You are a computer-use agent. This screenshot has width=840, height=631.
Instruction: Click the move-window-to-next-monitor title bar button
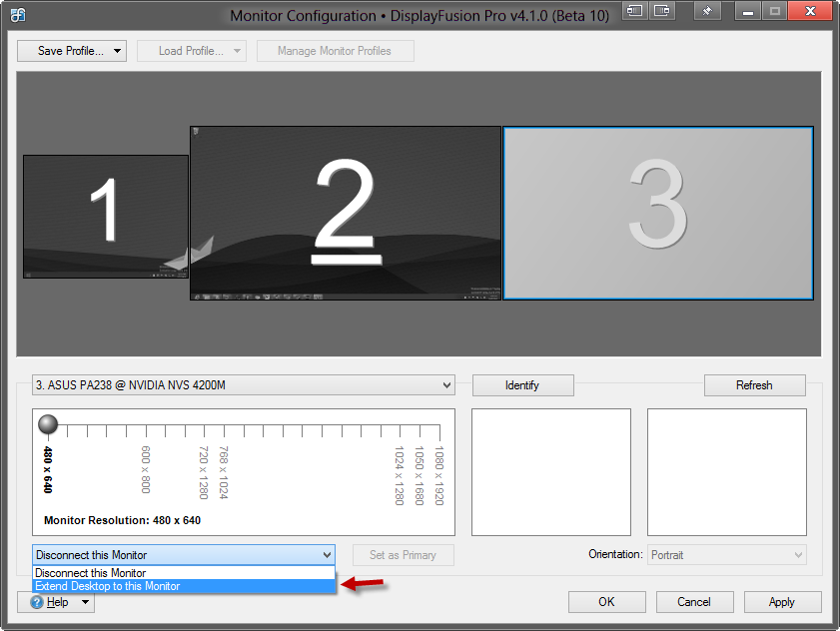(635, 12)
